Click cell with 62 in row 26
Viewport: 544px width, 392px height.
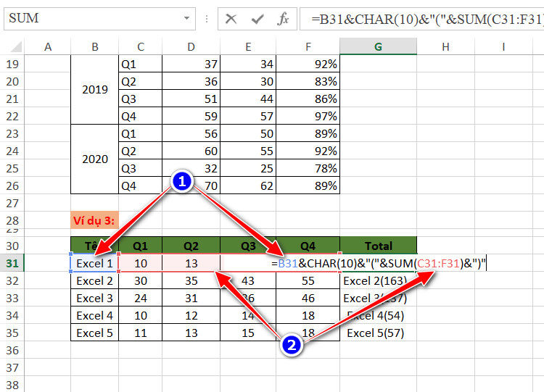tap(248, 185)
